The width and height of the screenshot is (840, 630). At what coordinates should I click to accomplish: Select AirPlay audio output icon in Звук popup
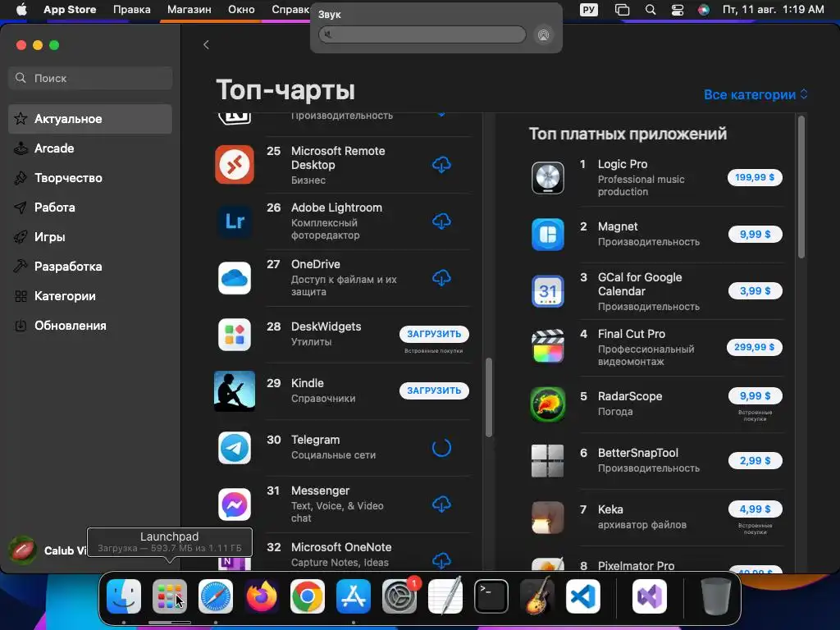[x=543, y=35]
